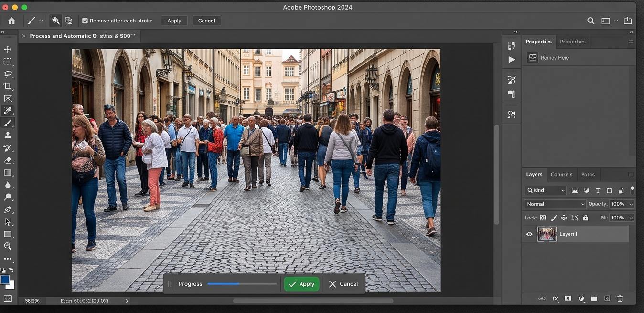Open the brush preset dropdown arrow

41,21
